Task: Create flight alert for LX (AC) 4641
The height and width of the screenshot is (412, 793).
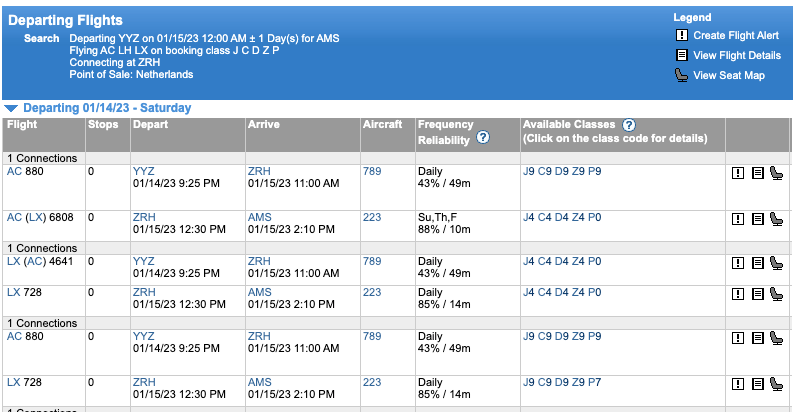Action: [x=738, y=263]
